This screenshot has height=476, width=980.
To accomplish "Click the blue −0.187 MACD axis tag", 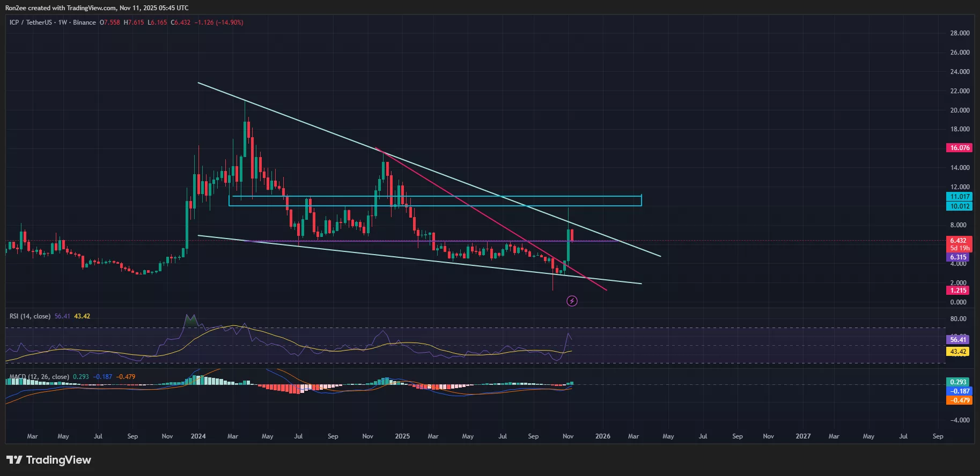I will (959, 391).
